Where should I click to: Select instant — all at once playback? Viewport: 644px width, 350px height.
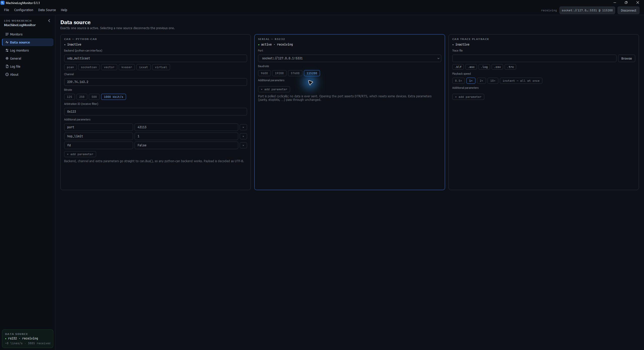point(521,81)
